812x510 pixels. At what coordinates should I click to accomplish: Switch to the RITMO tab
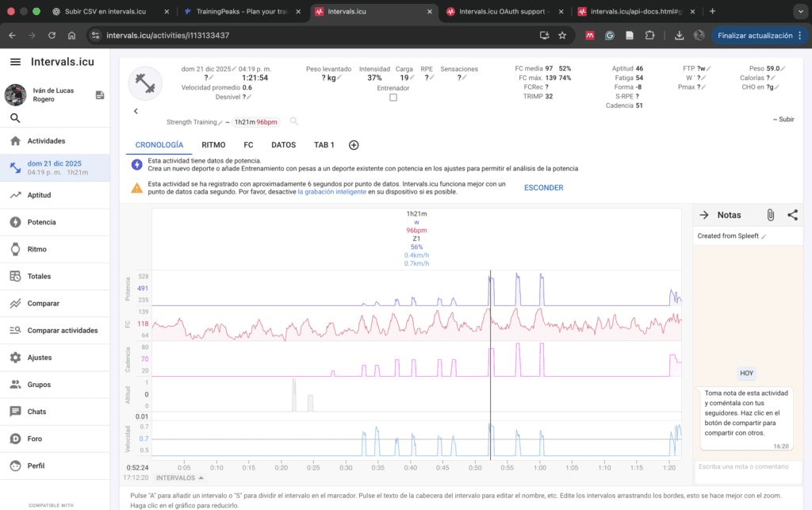213,145
